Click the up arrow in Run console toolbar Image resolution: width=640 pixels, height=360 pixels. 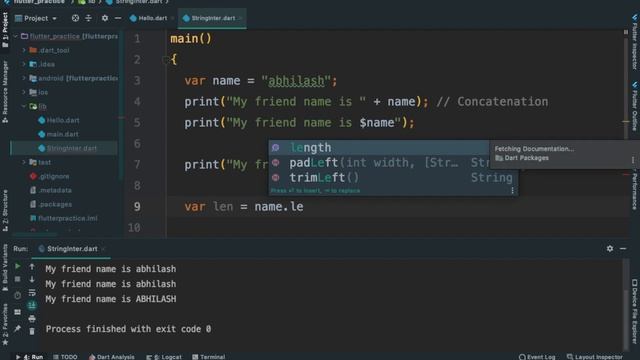tap(32, 267)
